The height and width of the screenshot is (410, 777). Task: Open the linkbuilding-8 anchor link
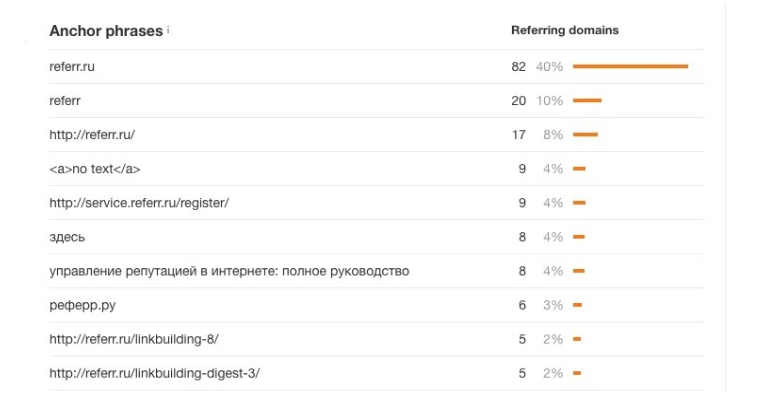(133, 339)
